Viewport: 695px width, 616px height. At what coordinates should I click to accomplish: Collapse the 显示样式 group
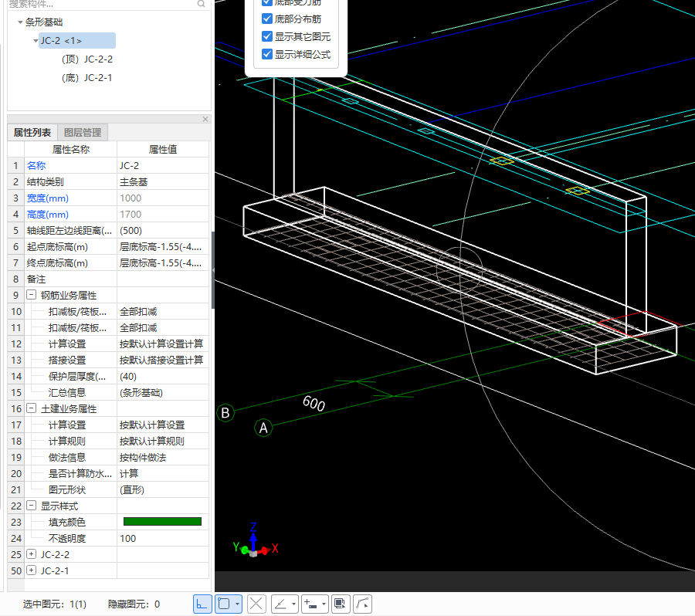31,506
